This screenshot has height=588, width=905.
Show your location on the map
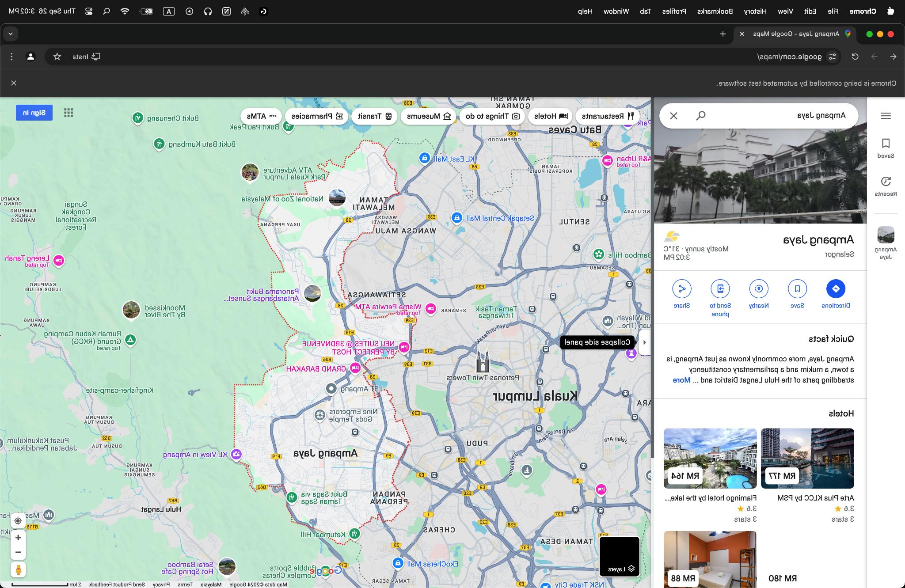click(x=18, y=521)
